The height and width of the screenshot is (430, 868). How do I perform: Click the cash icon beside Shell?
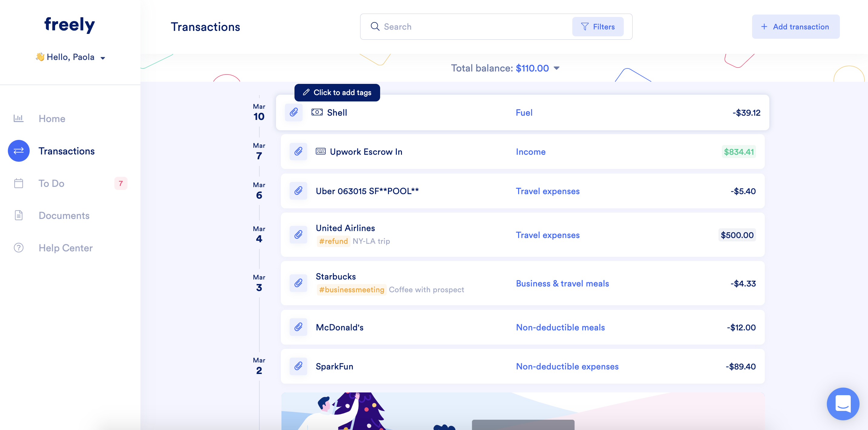click(x=317, y=112)
